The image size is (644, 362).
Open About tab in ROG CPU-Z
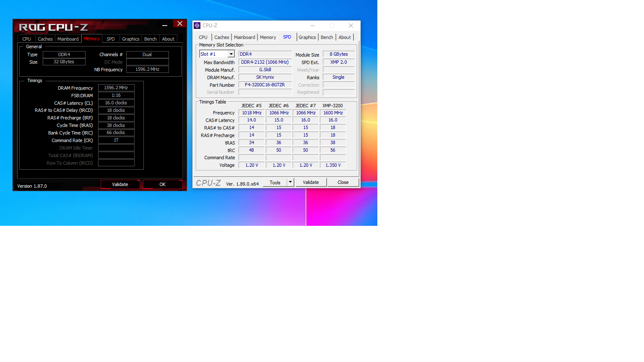168,39
